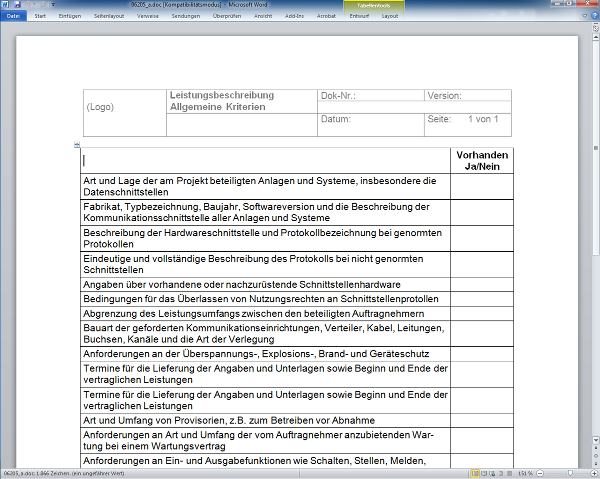Click the table move handle icon
600x479 pixels.
(78, 145)
